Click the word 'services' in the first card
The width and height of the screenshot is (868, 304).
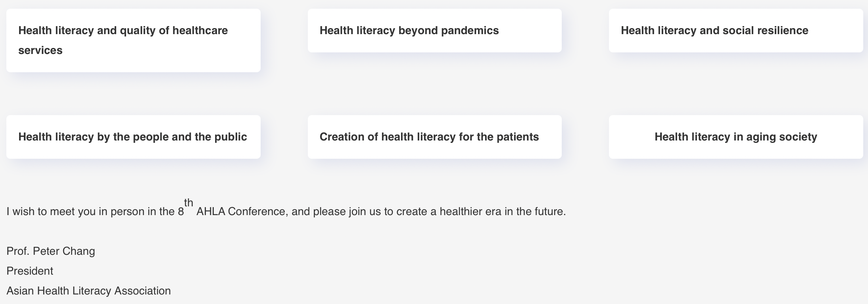[x=40, y=50]
